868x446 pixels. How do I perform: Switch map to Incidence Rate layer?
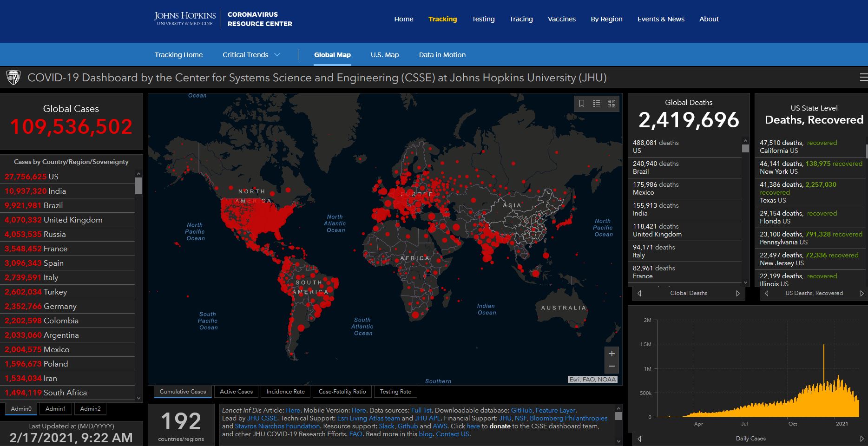click(285, 392)
